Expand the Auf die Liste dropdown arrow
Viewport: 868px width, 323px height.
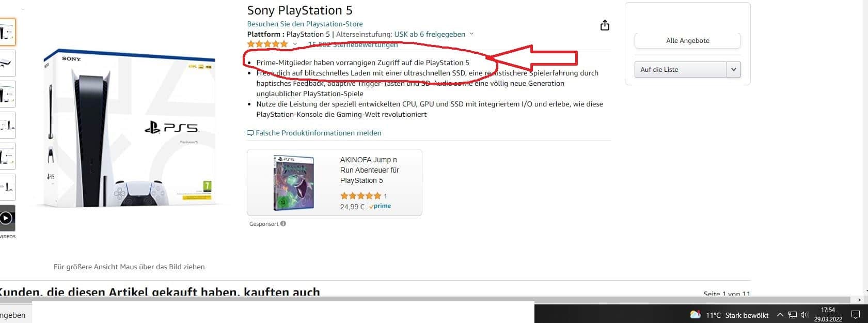[x=733, y=69]
